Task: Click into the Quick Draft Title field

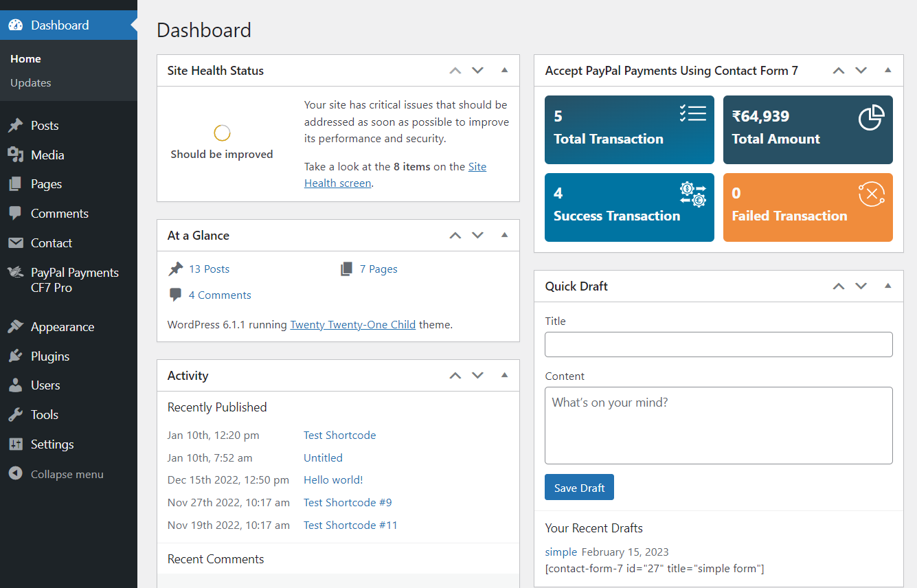Action: (x=718, y=344)
